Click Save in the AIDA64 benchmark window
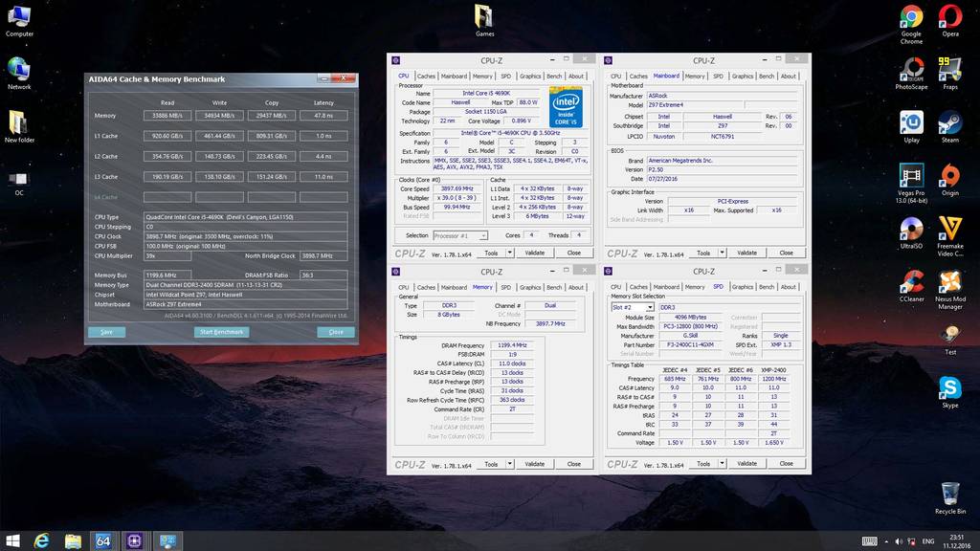This screenshot has width=980, height=551. pos(107,332)
